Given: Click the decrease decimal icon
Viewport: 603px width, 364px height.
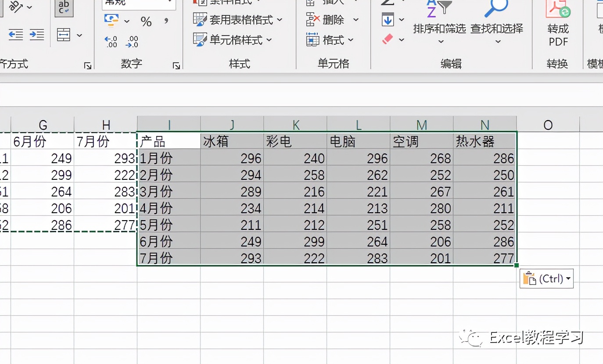Looking at the screenshot, I should pos(132,42).
